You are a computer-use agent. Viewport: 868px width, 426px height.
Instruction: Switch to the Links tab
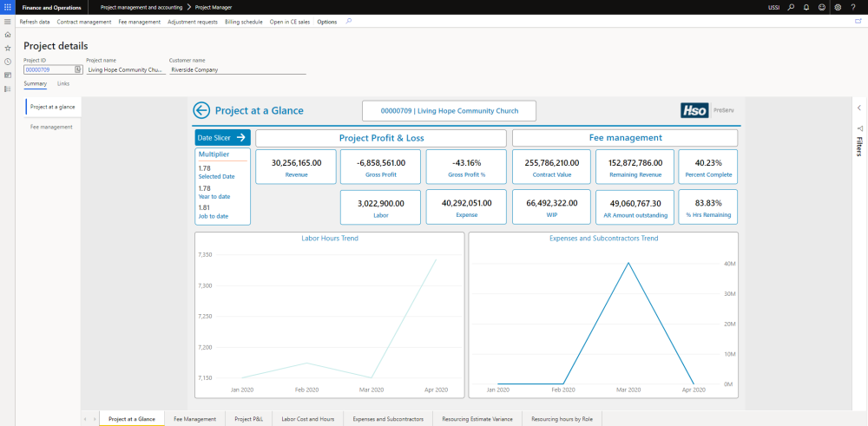(63, 84)
